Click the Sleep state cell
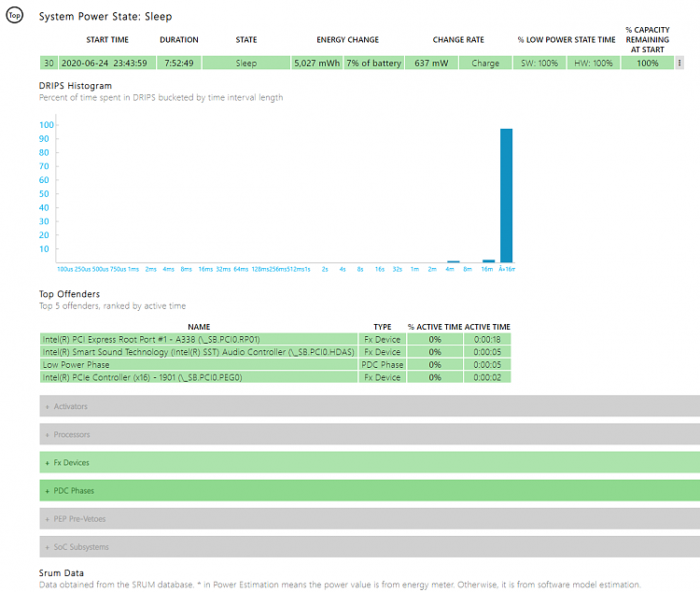The height and width of the screenshot is (592, 700). click(x=246, y=63)
